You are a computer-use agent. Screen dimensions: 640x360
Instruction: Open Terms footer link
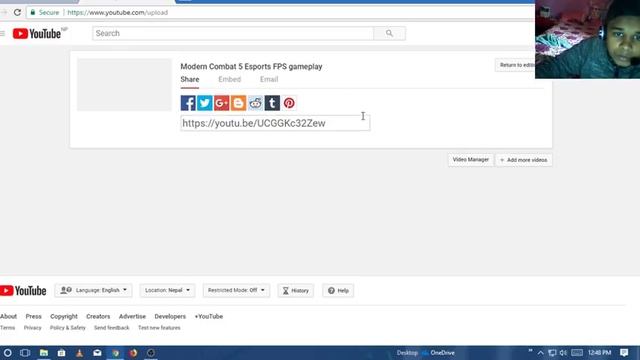(7, 328)
